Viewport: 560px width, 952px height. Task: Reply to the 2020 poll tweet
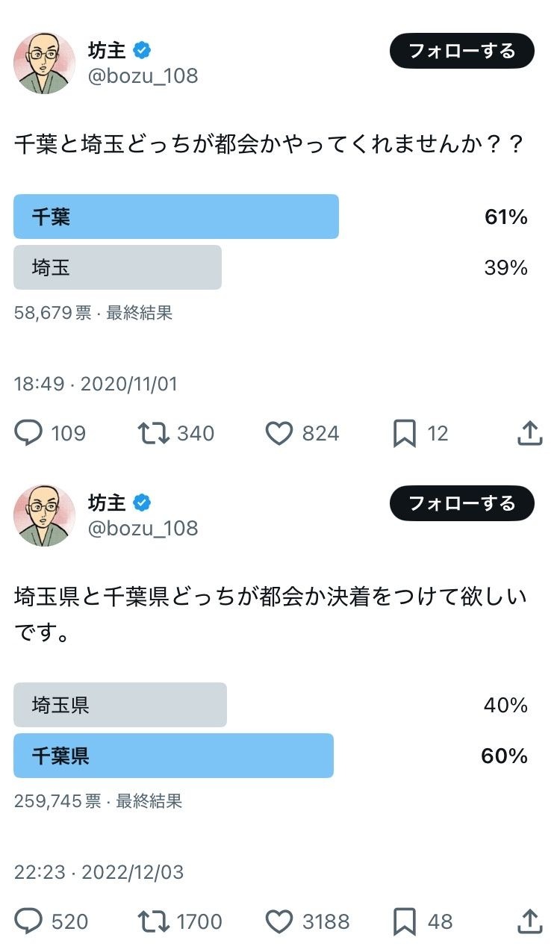pos(29,433)
